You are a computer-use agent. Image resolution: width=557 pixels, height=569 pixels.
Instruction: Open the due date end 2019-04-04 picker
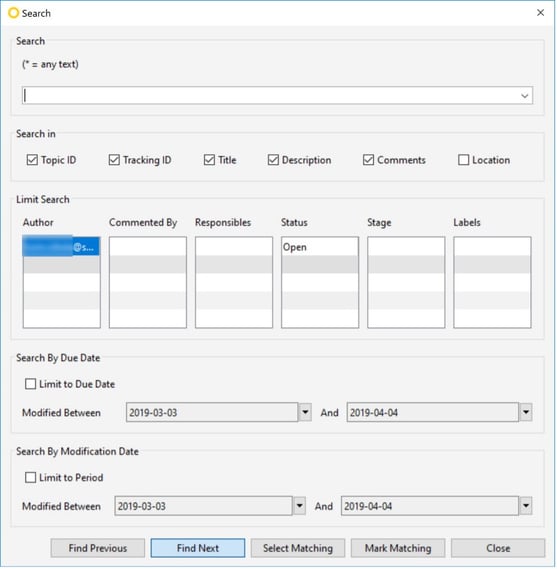pyautogui.click(x=526, y=413)
